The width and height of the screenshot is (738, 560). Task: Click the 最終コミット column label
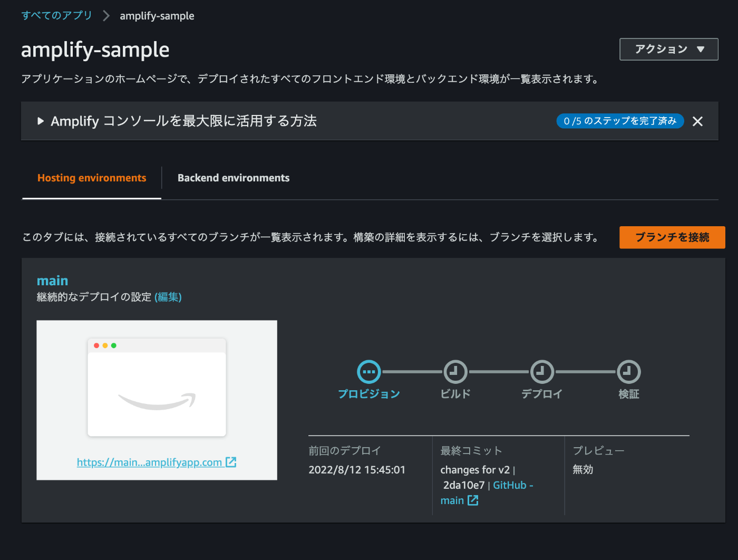(x=471, y=451)
